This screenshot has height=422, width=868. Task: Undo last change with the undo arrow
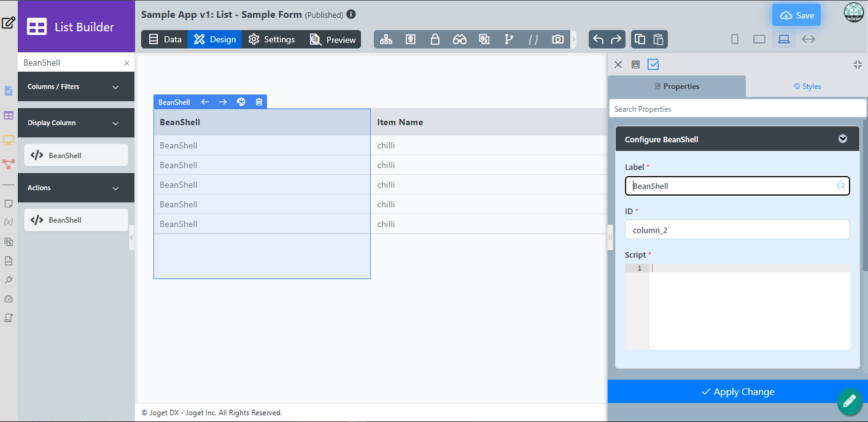point(599,39)
